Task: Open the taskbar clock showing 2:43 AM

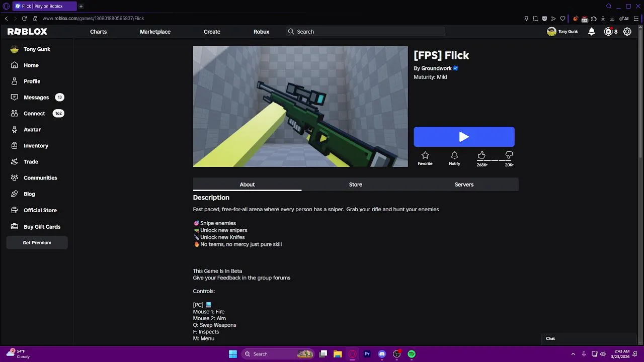Action: 621,354
